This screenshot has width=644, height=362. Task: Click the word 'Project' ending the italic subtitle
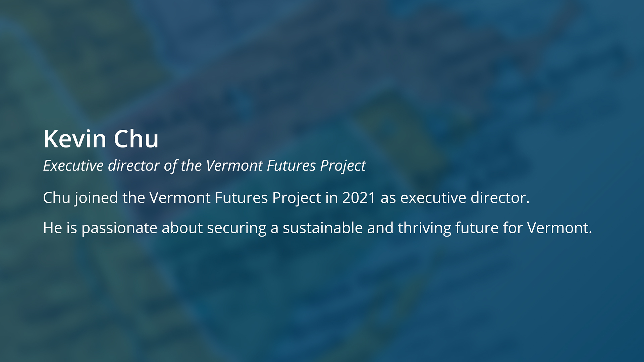point(343,166)
